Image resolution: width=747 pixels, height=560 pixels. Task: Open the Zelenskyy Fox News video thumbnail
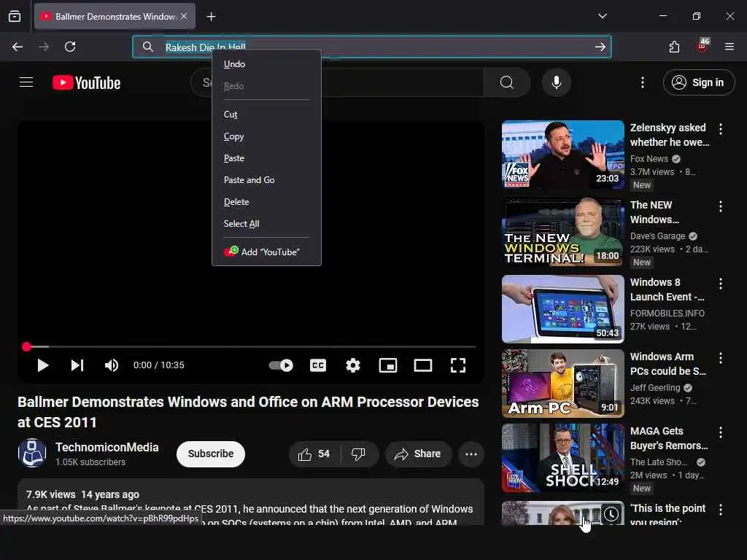(x=562, y=155)
